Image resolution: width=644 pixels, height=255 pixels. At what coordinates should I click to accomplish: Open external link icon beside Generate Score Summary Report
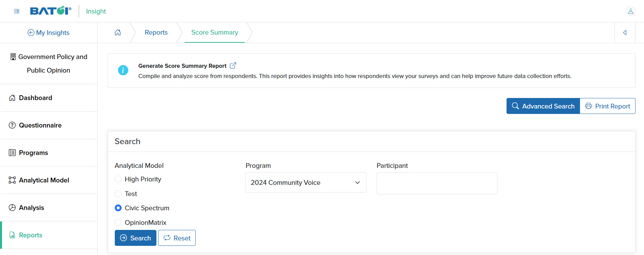click(233, 65)
